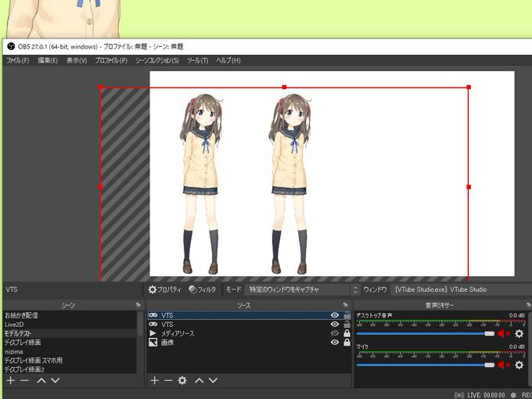Open the 編集(E) menu
Screen dimensions: 532x399
point(48,61)
